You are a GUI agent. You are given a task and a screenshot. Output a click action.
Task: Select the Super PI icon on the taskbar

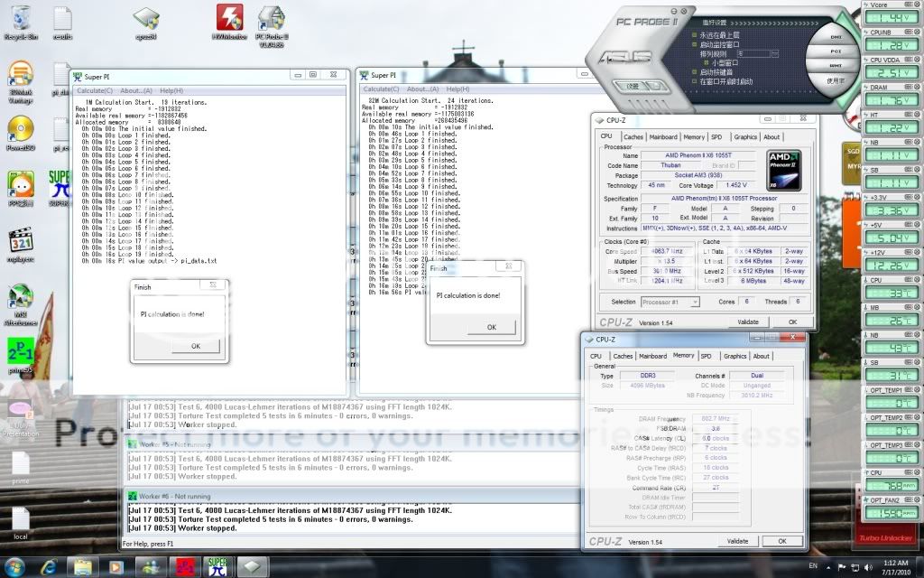[x=217, y=568]
